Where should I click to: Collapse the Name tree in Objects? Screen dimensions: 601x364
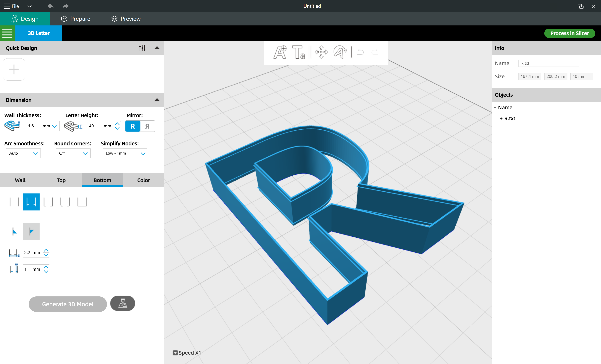tap(495, 108)
